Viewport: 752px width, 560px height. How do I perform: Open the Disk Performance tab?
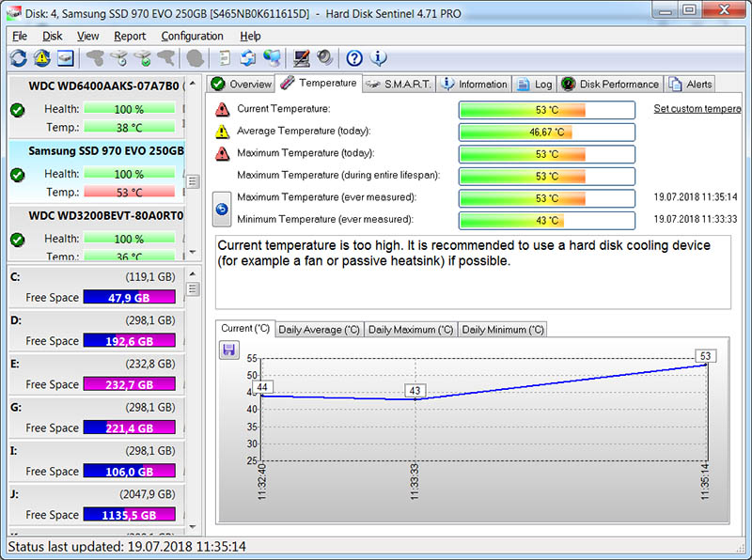click(x=610, y=84)
